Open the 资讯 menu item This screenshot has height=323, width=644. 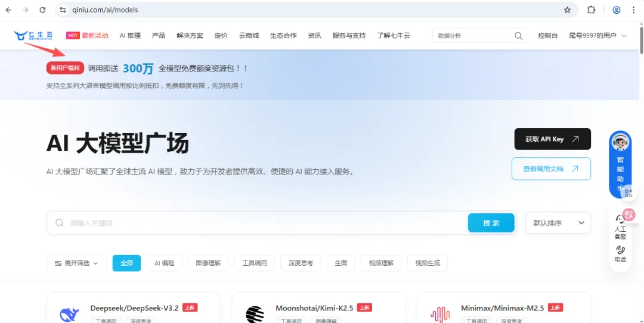pos(315,36)
